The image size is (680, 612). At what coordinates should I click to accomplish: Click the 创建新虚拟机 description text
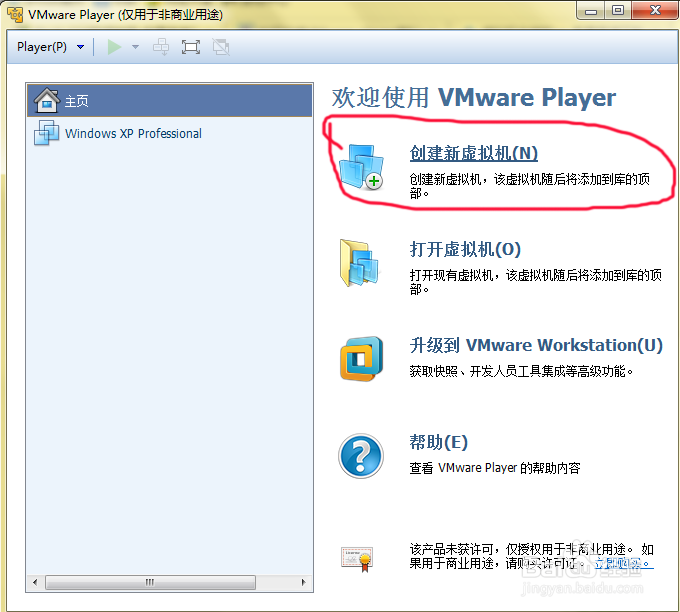click(x=530, y=186)
